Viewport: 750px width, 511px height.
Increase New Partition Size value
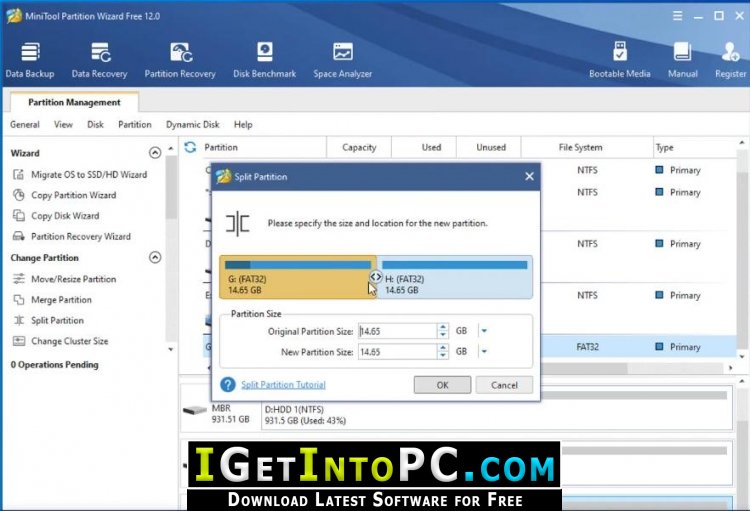pos(443,348)
